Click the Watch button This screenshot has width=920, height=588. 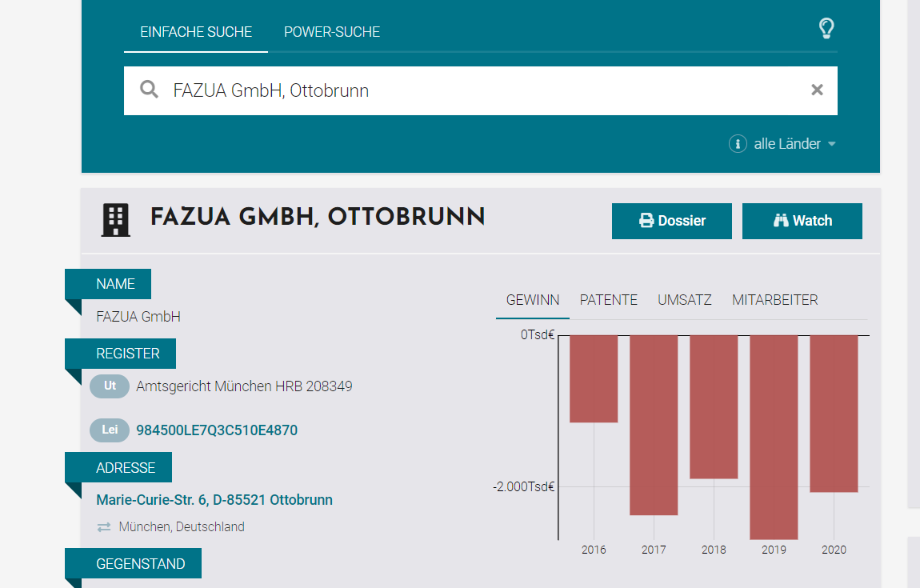(x=802, y=221)
